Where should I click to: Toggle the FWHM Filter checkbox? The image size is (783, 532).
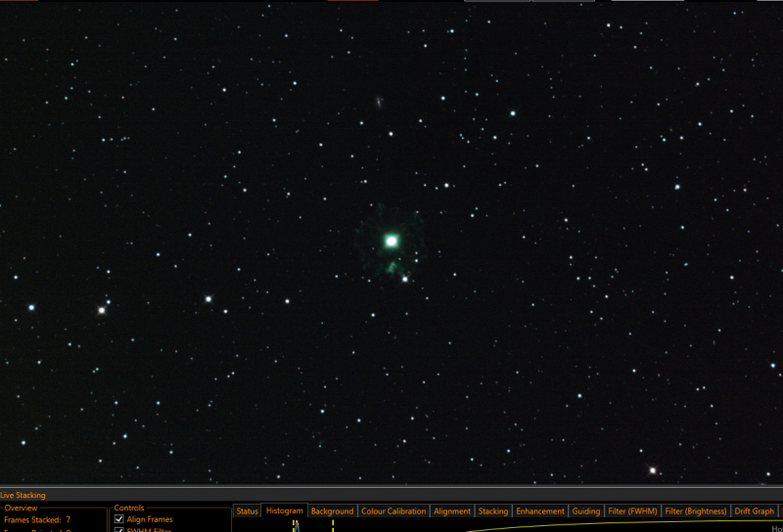click(x=119, y=530)
